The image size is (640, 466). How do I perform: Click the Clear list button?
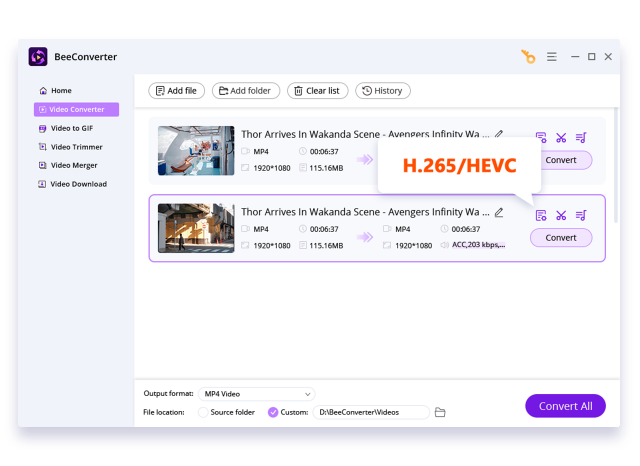(x=316, y=91)
